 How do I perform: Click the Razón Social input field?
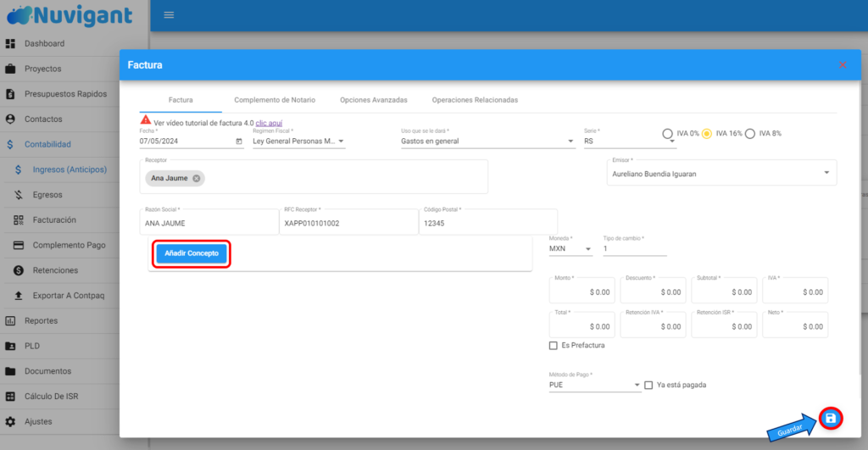(x=209, y=222)
